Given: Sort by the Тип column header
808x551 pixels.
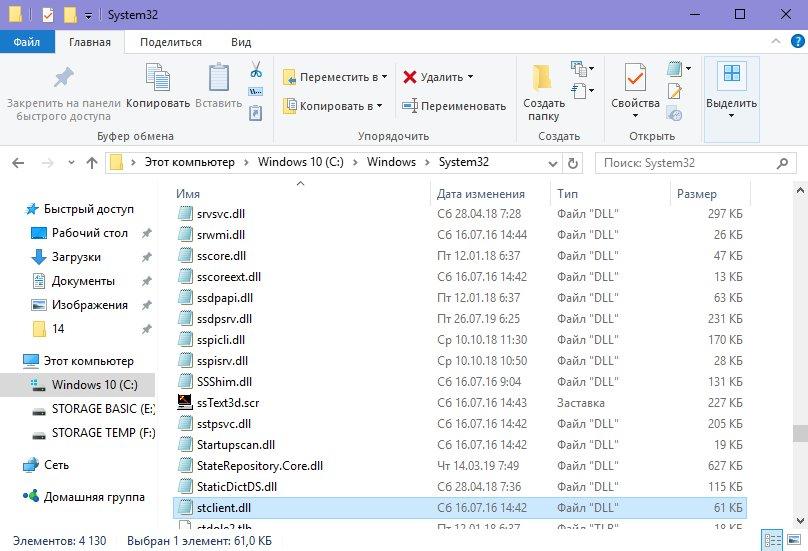Looking at the screenshot, I should [610, 194].
